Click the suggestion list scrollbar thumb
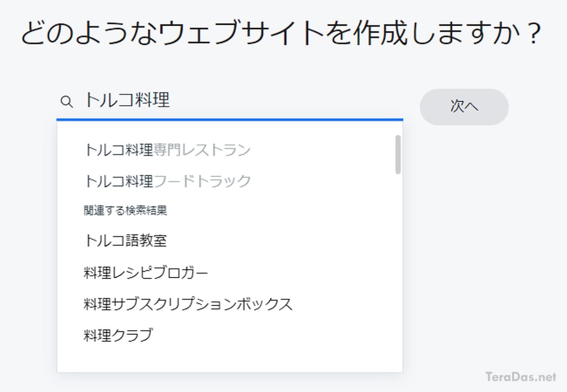This screenshot has height=392, width=567. tap(398, 154)
